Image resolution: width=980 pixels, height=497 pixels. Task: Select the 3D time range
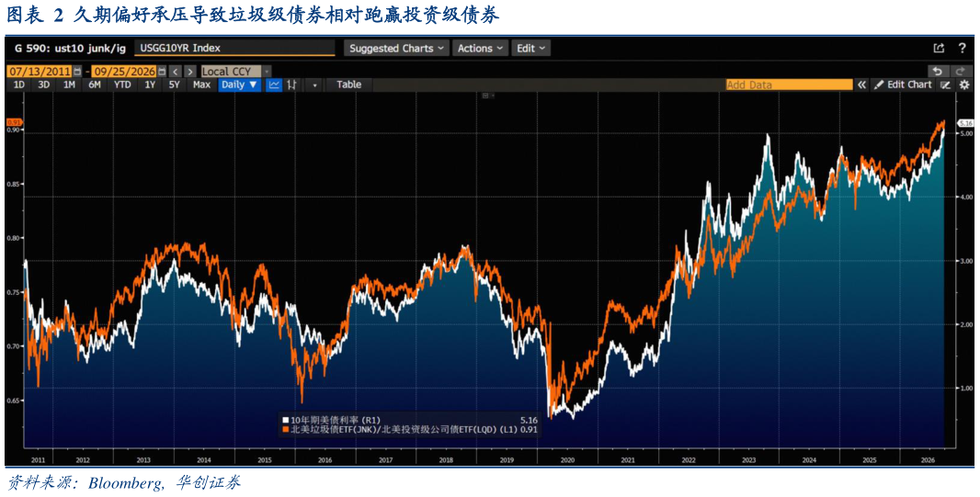[x=44, y=85]
